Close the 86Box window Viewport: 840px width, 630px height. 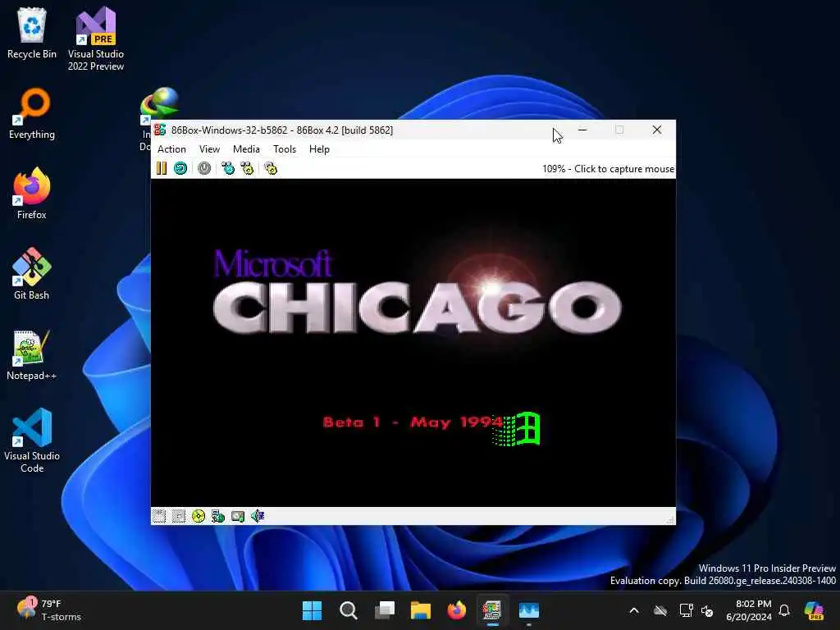point(657,130)
